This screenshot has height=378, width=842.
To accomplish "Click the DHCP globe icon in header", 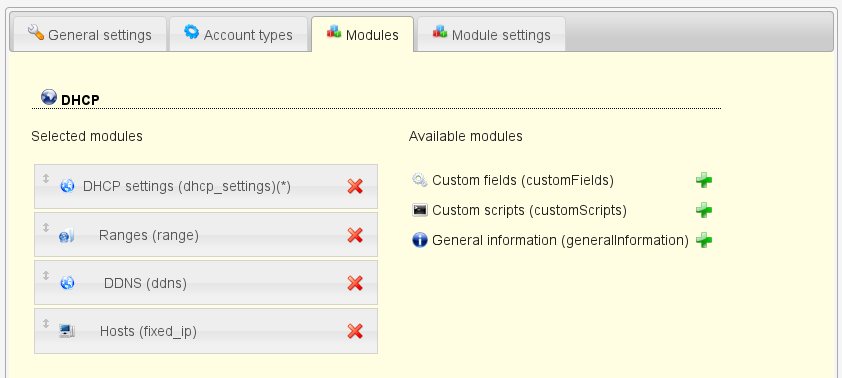I will click(49, 97).
